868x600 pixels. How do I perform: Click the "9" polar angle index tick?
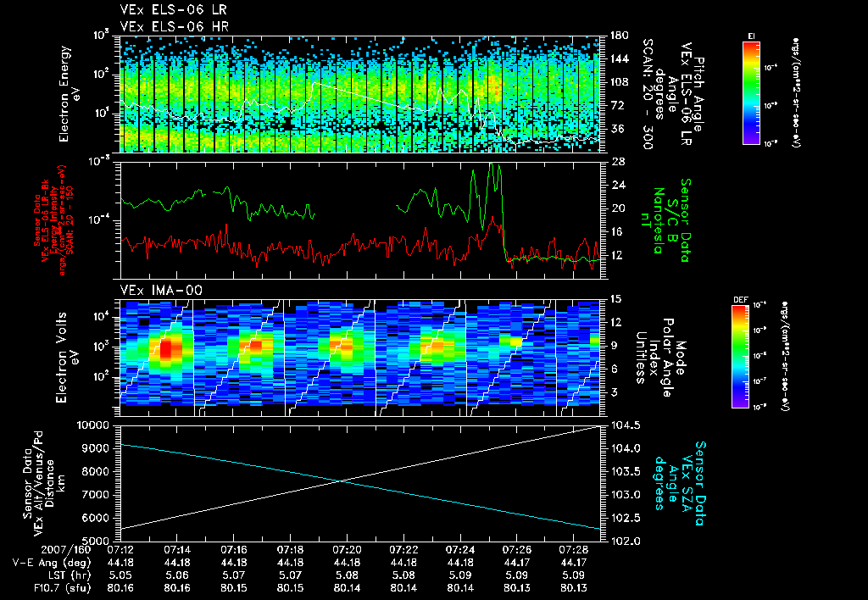[614, 346]
